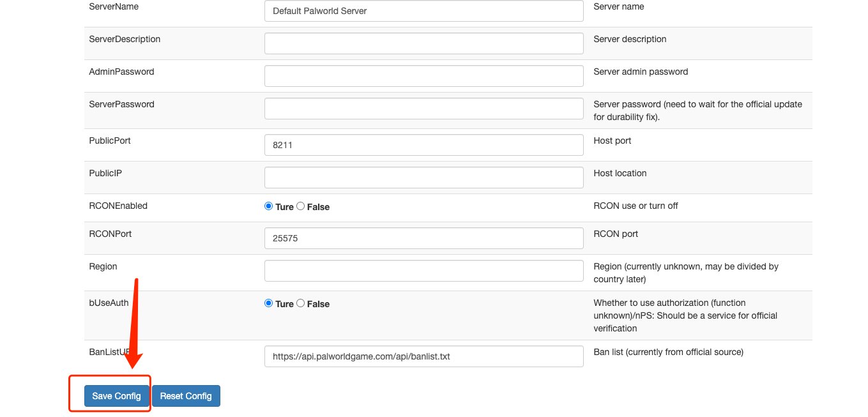Click the ServerName row label

114,7
